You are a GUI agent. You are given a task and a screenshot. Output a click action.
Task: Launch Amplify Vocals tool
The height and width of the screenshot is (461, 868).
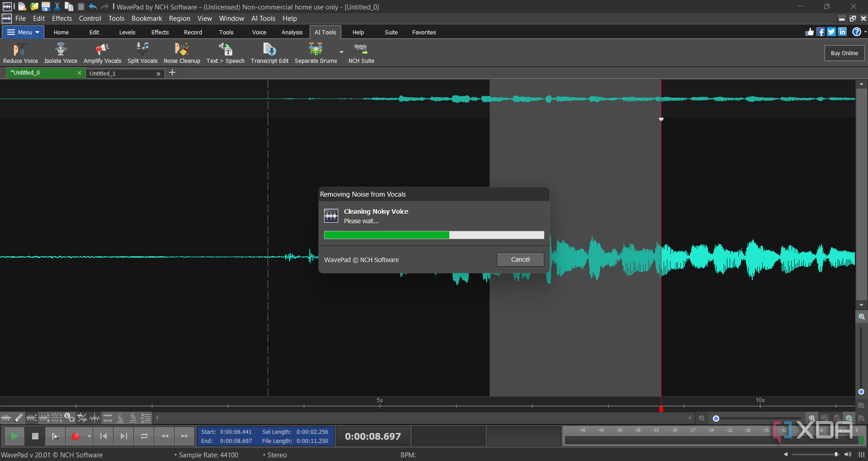102,53
